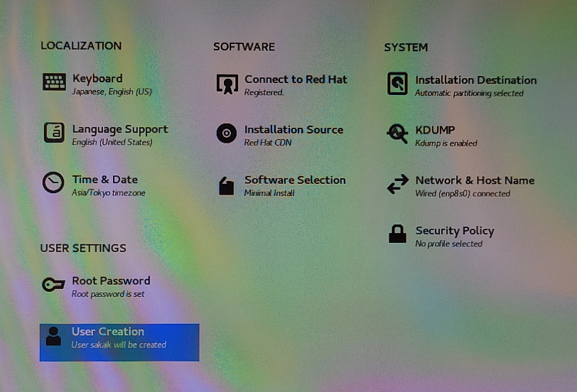
Task: Click the Root Password key icon
Action: click(53, 284)
